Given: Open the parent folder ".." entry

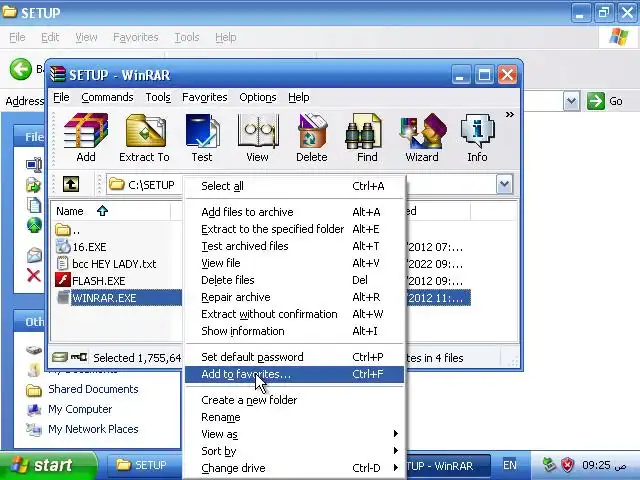Looking at the screenshot, I should pyautogui.click(x=68, y=230).
